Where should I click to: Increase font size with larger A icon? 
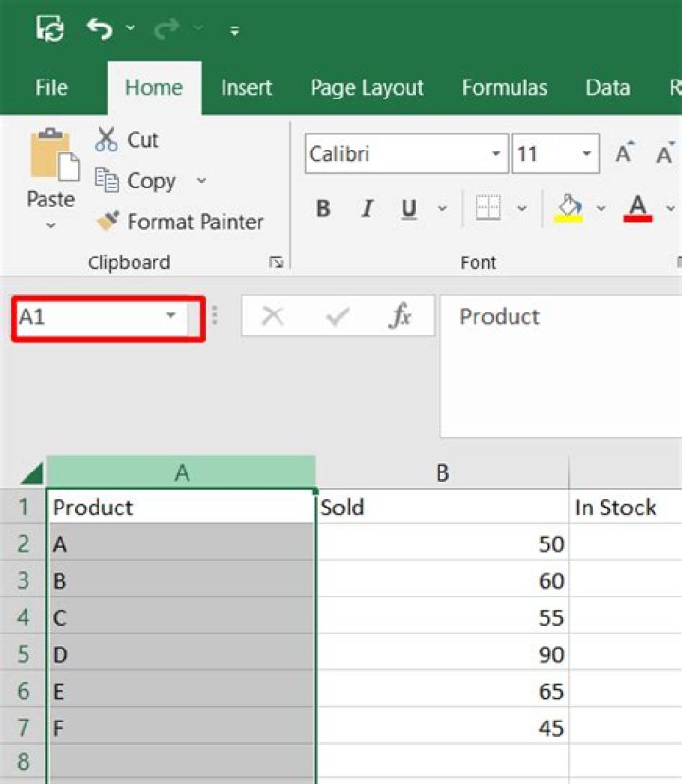pyautogui.click(x=624, y=152)
